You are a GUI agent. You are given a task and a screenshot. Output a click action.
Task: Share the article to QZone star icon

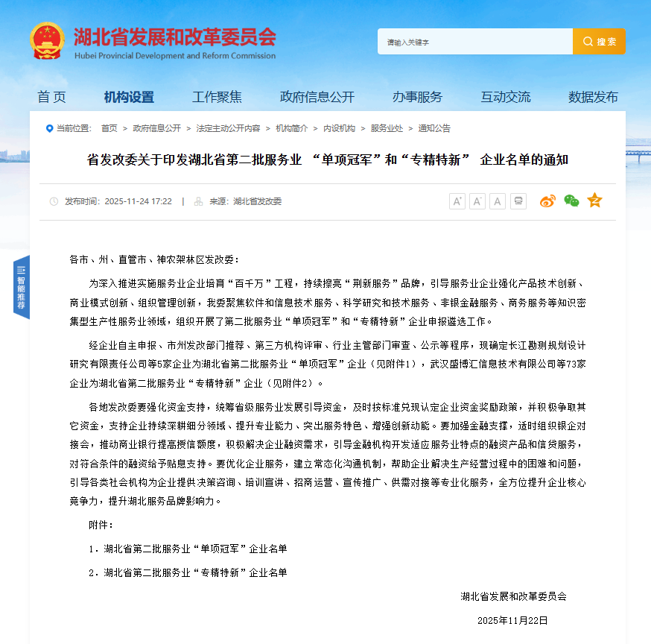[594, 201]
